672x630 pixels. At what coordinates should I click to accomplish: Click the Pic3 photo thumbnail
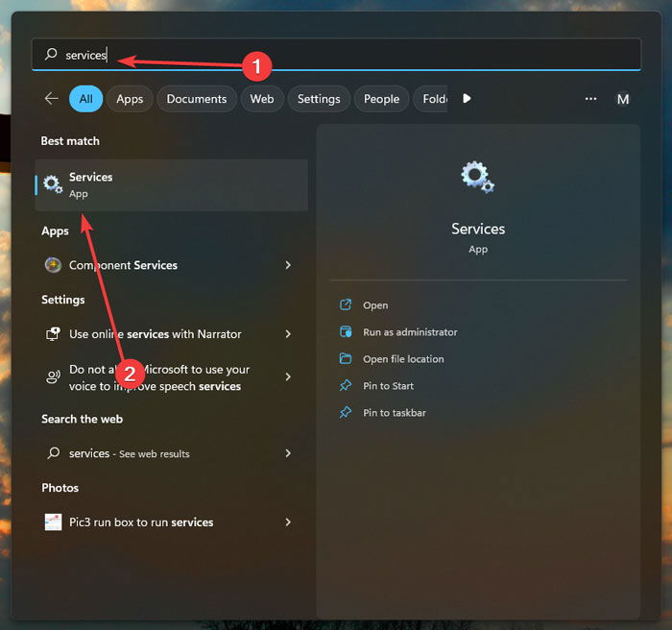pos(53,521)
